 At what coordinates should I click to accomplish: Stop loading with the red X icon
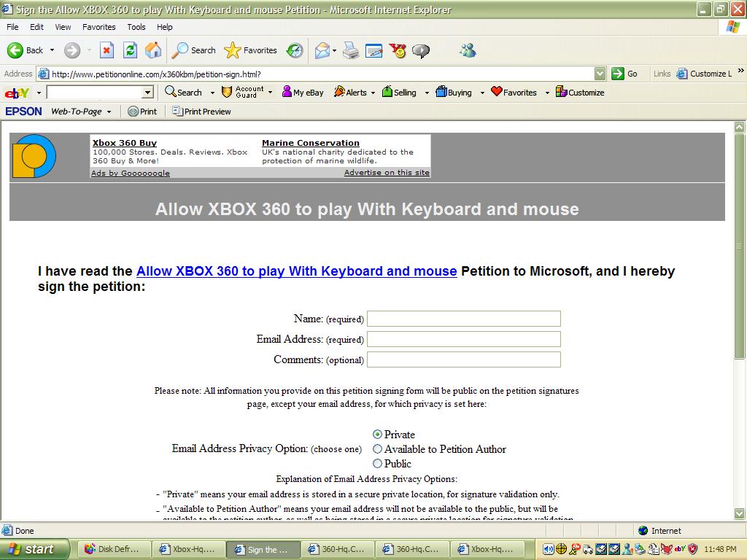tap(107, 50)
